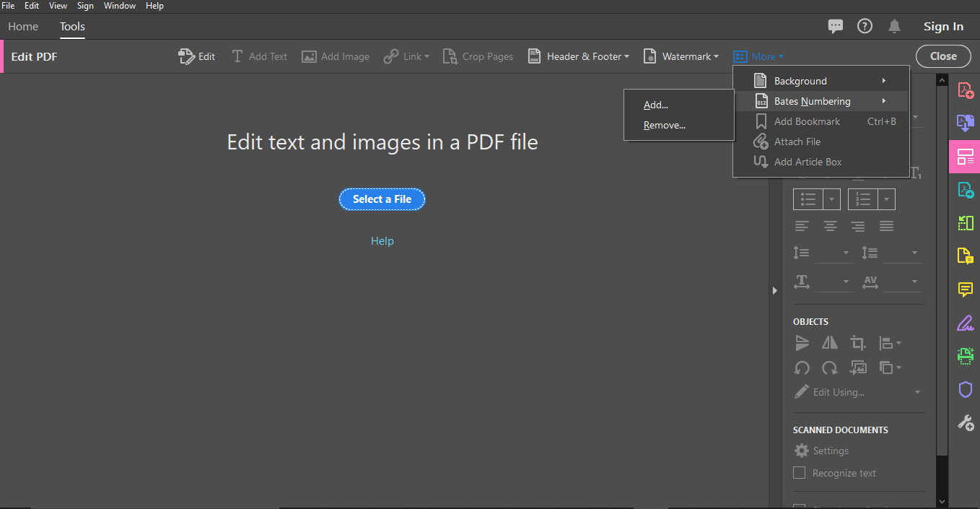Click the Close button in Edit PDF toolbar

point(943,56)
